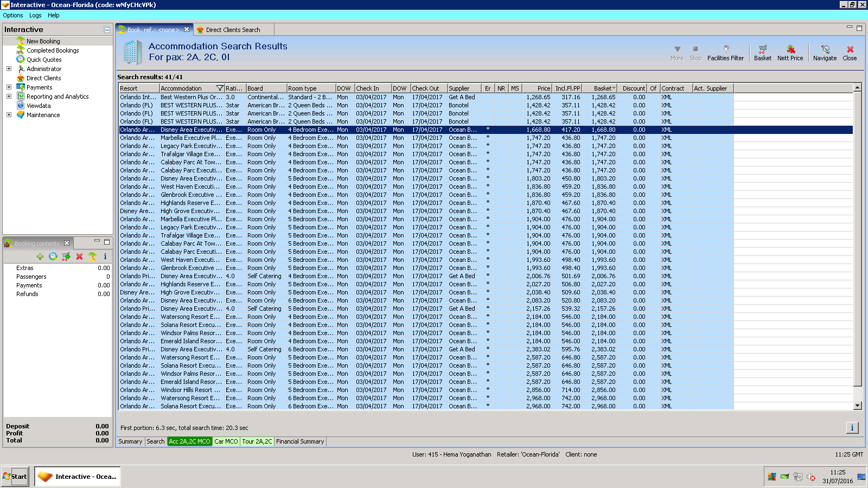Open the Logs menu
The height and width of the screenshot is (488, 868).
(x=35, y=15)
